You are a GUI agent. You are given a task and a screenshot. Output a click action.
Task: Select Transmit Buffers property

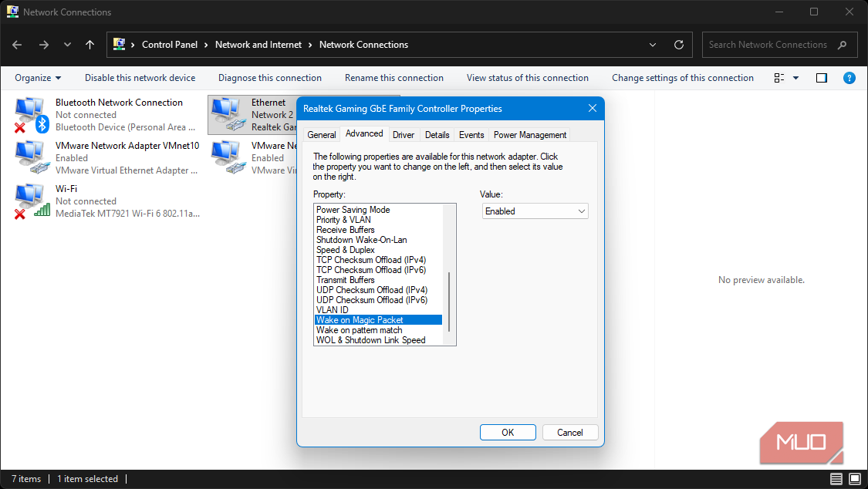tap(379, 280)
